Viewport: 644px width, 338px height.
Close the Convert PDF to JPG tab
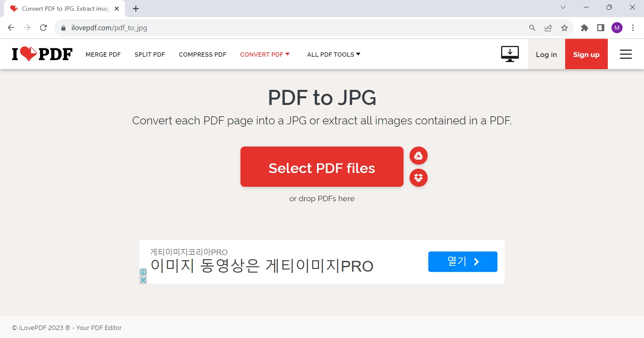pos(117,9)
